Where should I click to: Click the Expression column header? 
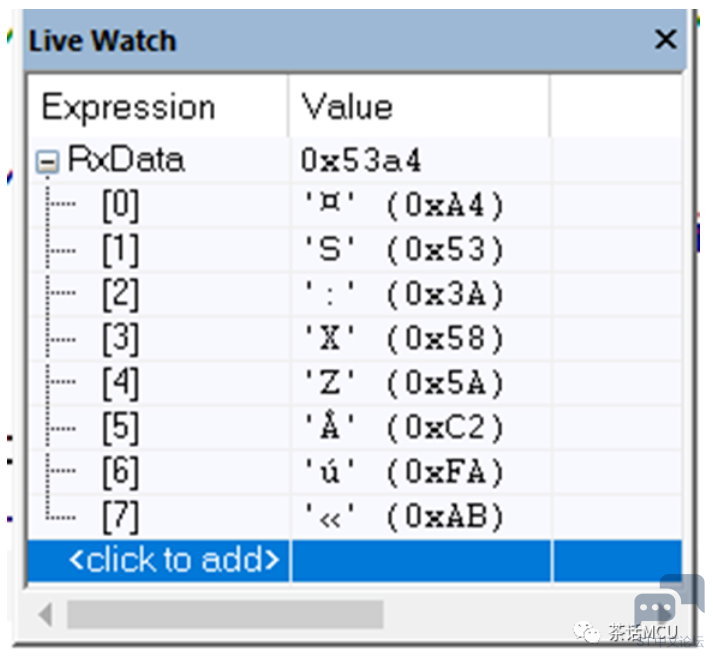tap(158, 107)
